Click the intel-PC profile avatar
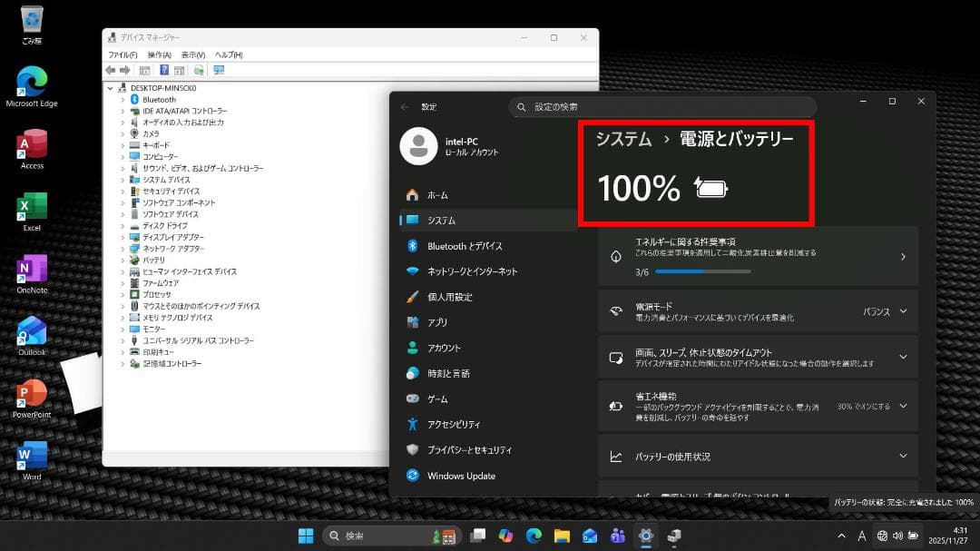The height and width of the screenshot is (551, 980). [418, 146]
